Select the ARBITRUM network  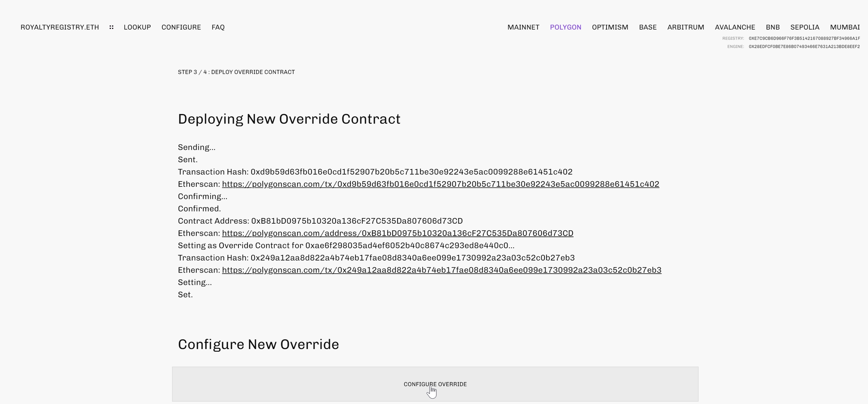[x=686, y=27]
